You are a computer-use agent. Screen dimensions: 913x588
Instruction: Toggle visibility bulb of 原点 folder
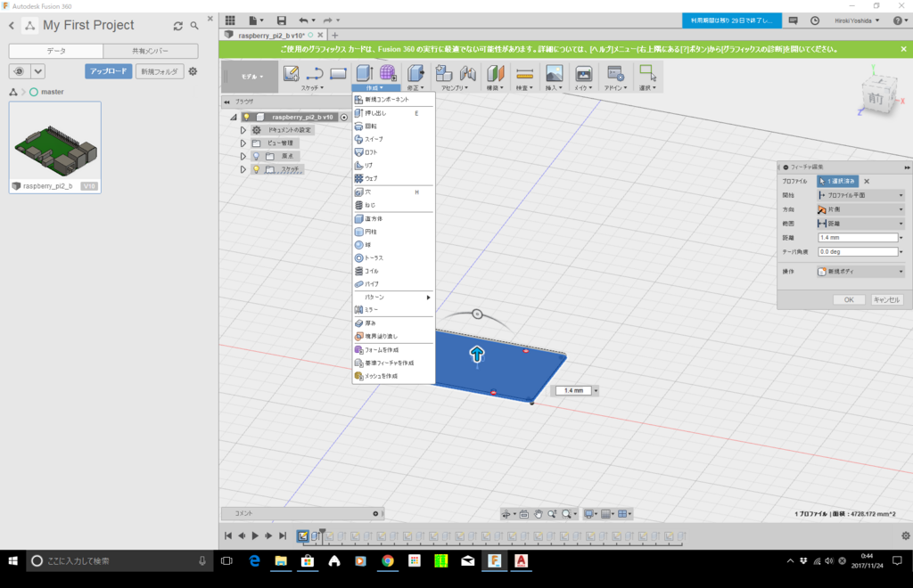pyautogui.click(x=256, y=156)
